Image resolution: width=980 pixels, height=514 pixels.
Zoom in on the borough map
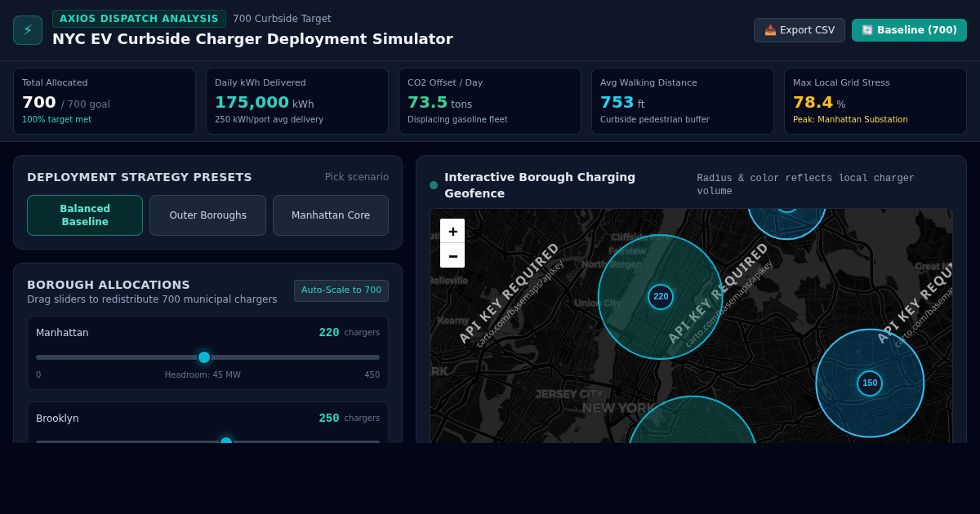tap(452, 231)
